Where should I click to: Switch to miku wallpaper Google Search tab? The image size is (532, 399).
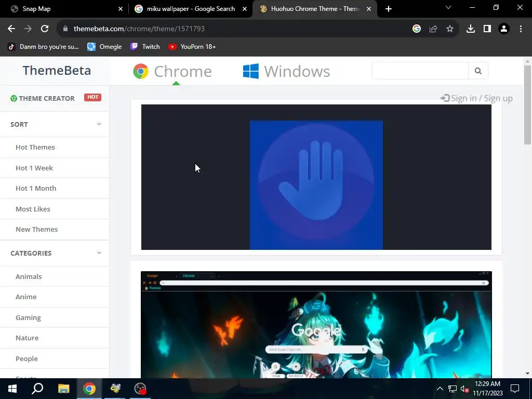click(x=190, y=9)
